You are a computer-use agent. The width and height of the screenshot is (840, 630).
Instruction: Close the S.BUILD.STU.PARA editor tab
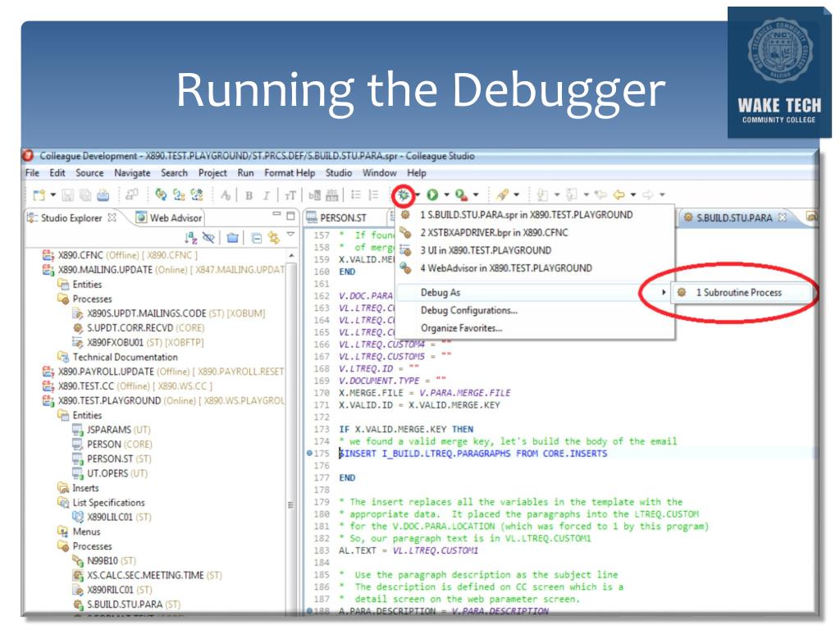(x=782, y=217)
